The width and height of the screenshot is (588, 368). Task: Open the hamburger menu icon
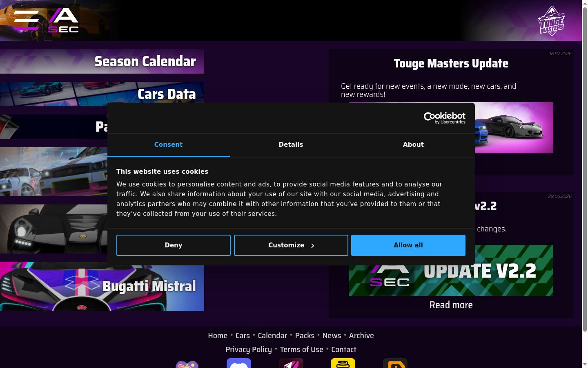click(26, 20)
